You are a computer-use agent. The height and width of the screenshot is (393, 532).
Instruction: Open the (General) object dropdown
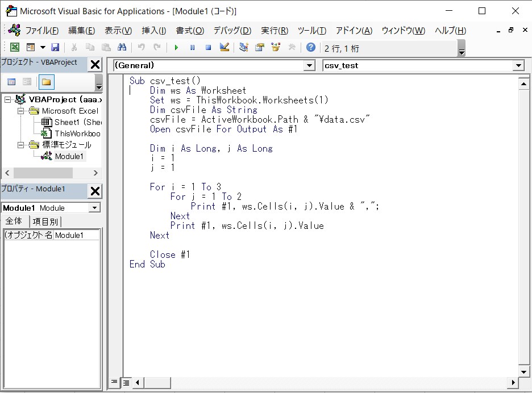pos(309,65)
